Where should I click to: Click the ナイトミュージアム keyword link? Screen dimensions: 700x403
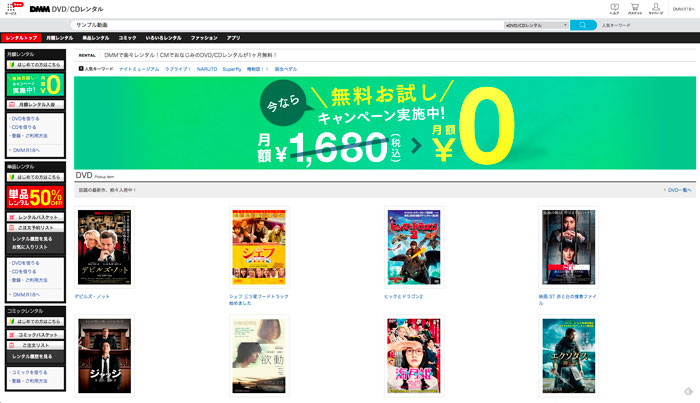tap(139, 69)
